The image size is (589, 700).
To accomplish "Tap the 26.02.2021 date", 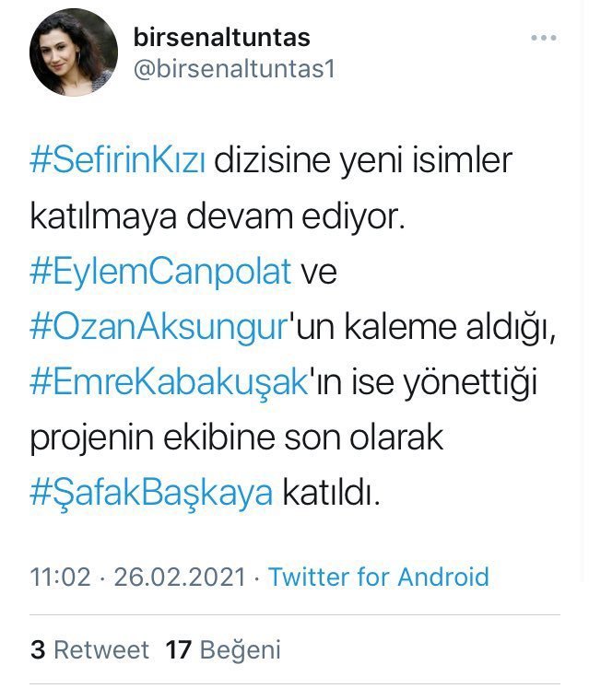I will pos(179,577).
